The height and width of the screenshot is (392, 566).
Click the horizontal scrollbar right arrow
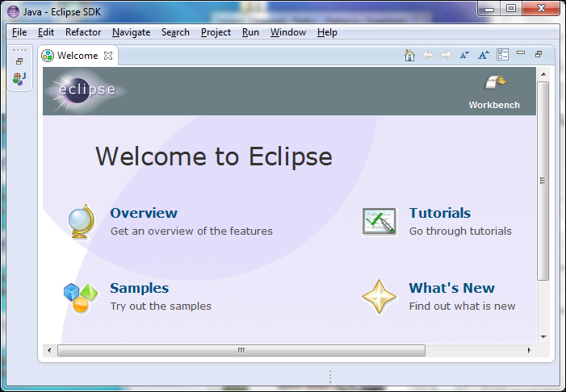[x=529, y=350]
